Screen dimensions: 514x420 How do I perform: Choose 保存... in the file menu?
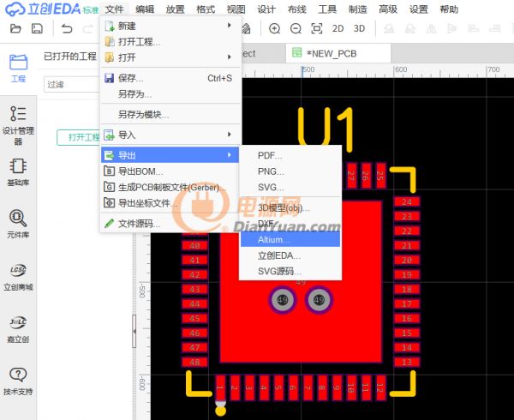170,78
